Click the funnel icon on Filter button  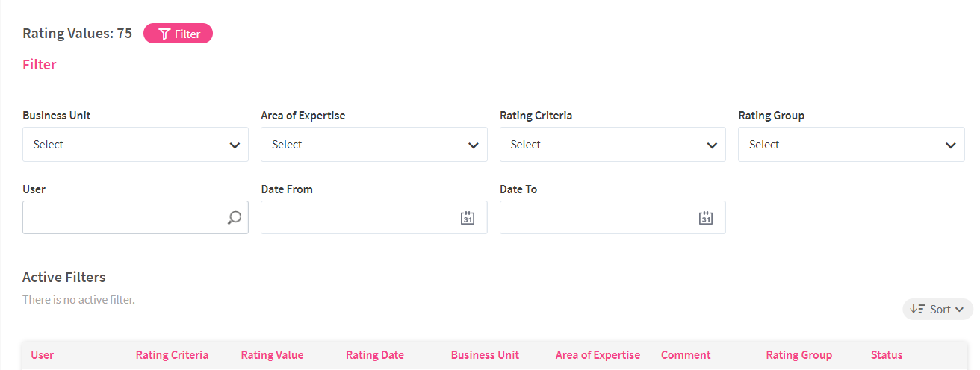click(165, 34)
